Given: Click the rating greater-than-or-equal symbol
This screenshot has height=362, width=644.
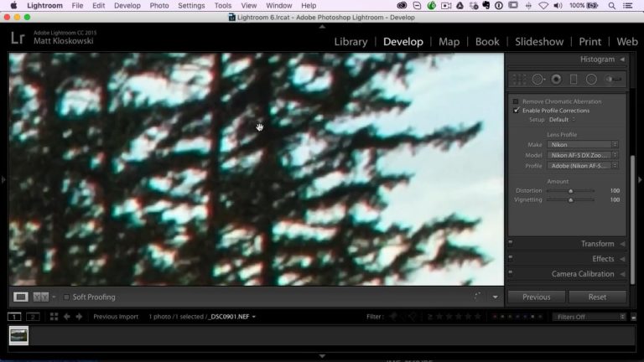Looking at the screenshot, I should click(x=430, y=317).
